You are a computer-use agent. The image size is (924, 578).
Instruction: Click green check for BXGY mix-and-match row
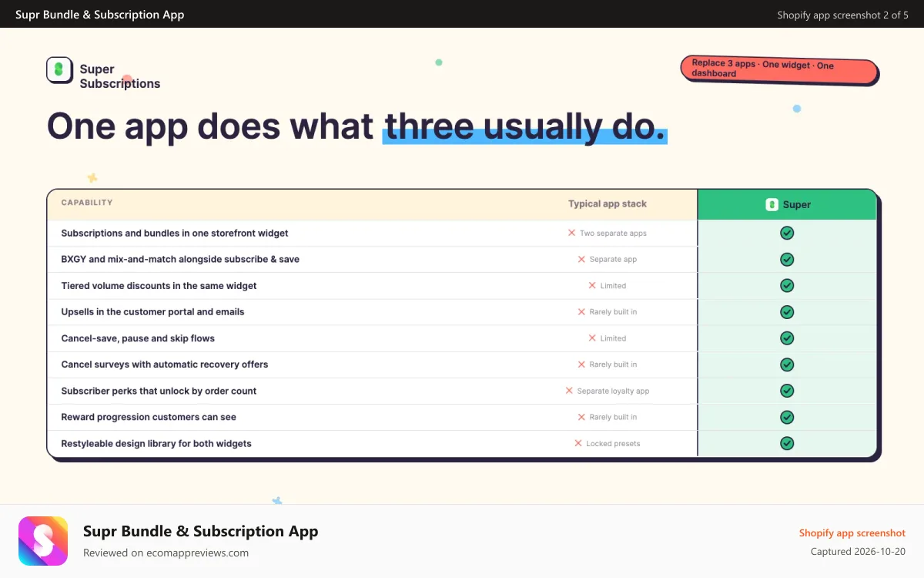[x=787, y=259]
